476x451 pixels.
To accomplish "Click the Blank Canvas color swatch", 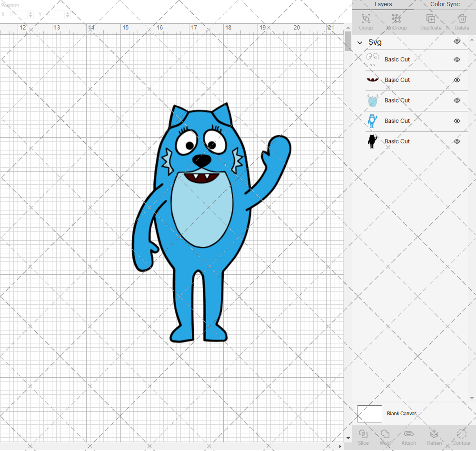I will click(369, 414).
